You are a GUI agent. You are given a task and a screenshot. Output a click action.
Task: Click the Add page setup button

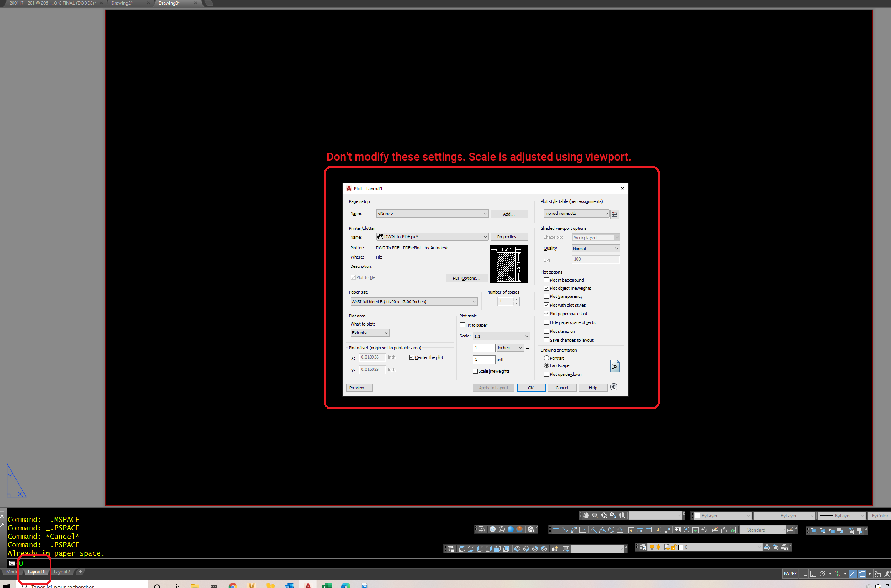pos(508,213)
